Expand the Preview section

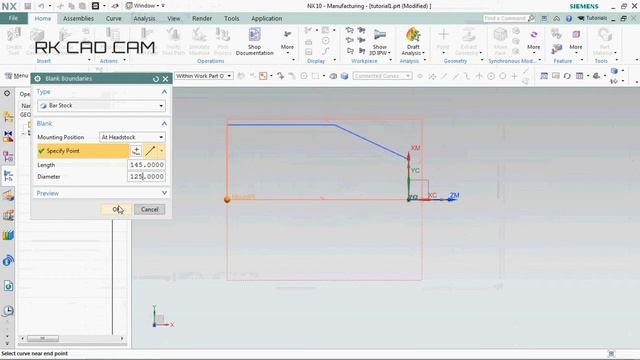164,193
